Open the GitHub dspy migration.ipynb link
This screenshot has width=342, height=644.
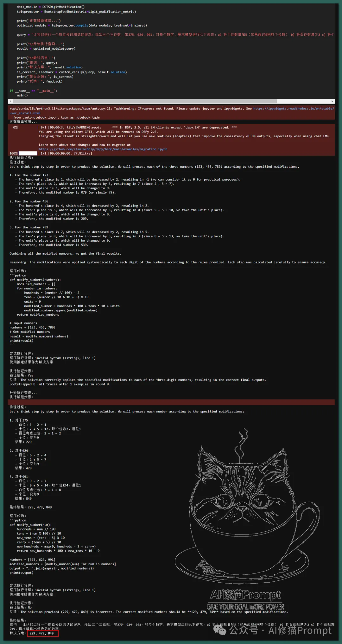click(x=103, y=149)
